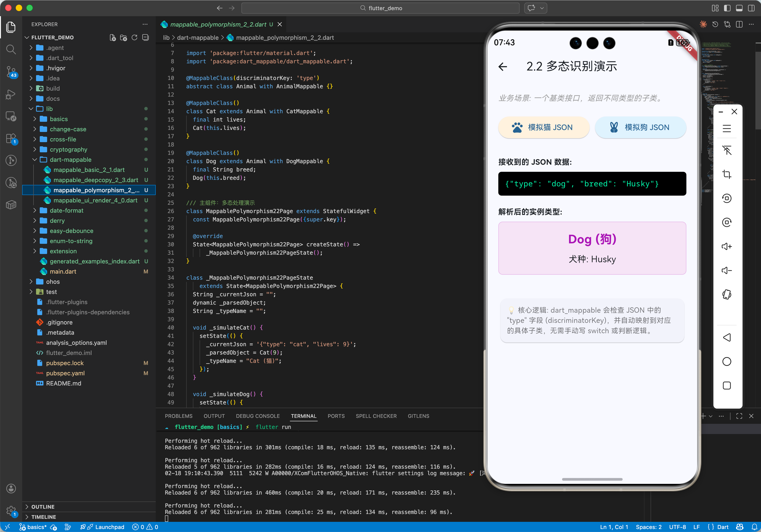Click the Ln 1, Col 1 cursor position
This screenshot has height=532, width=761.
614,527
